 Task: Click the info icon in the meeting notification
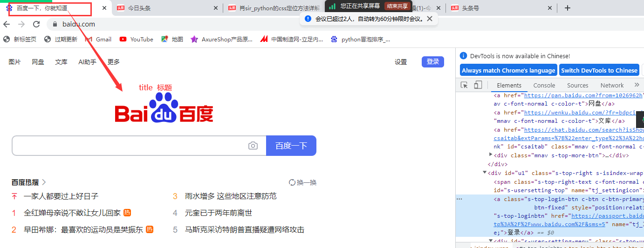point(308,19)
